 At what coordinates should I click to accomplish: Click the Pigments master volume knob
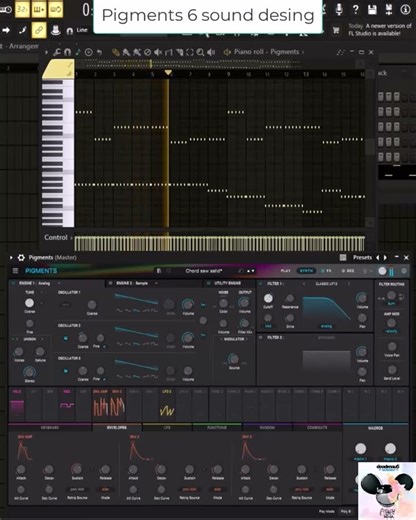383,271
